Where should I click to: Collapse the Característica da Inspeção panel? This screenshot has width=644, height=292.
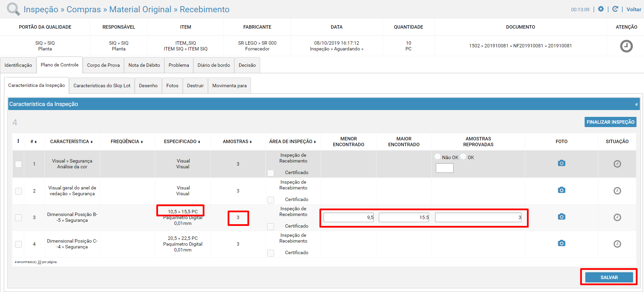[636, 104]
